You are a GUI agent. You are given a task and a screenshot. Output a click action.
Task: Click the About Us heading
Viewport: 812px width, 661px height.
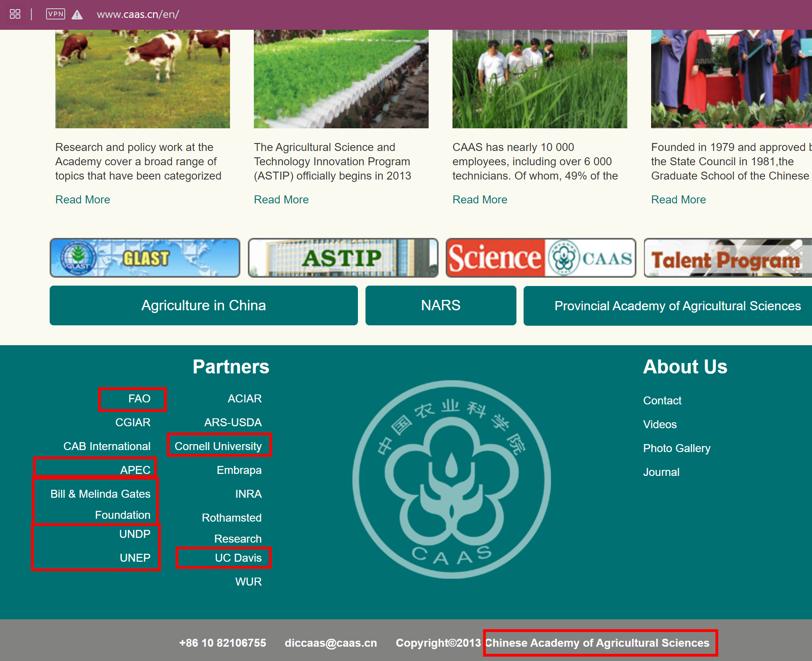(685, 366)
